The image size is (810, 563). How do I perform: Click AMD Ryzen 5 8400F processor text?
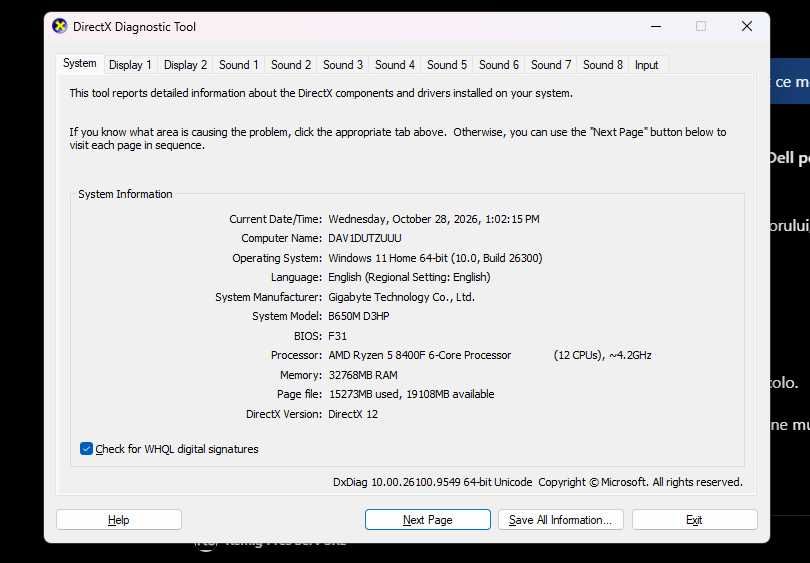(419, 355)
